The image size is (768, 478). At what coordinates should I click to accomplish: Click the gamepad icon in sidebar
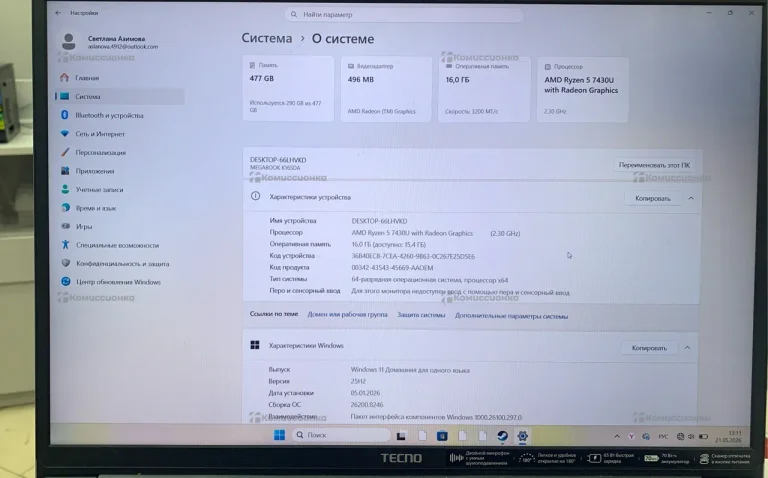click(x=66, y=226)
